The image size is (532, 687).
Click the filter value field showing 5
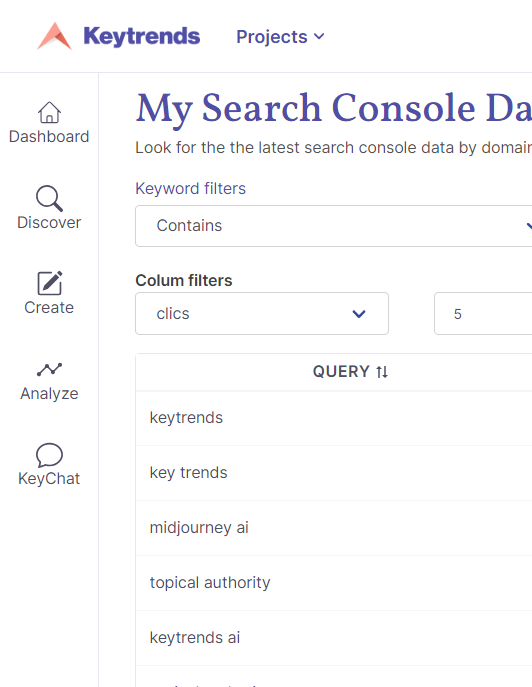tap(483, 314)
